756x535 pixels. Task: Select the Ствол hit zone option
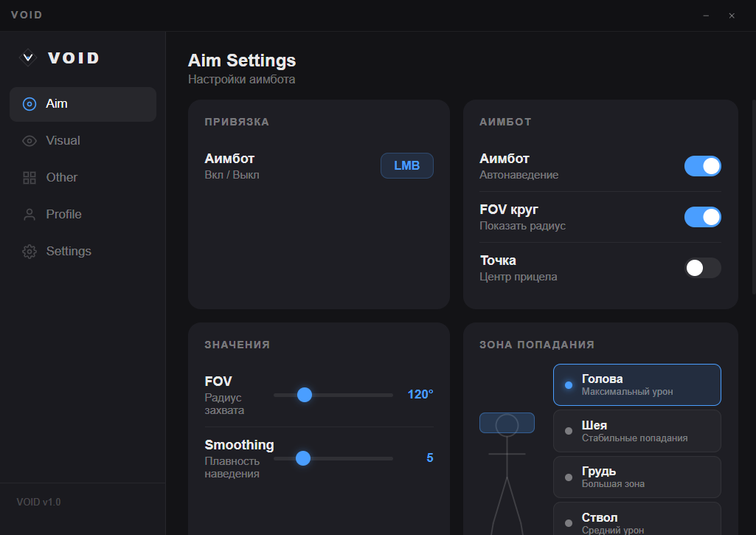(x=637, y=519)
